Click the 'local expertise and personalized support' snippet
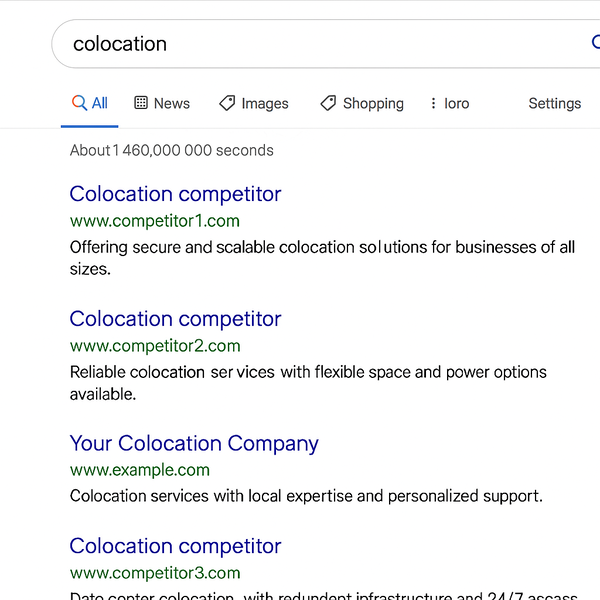The width and height of the screenshot is (600, 600). point(400,496)
